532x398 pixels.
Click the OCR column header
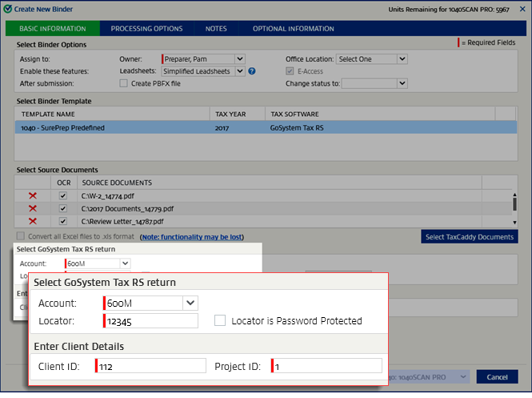[64, 183]
